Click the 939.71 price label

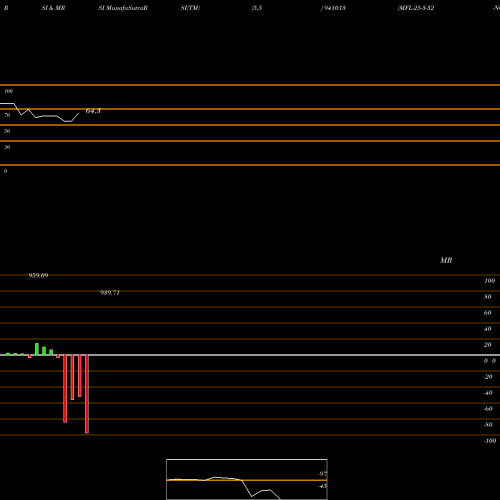coord(110,293)
